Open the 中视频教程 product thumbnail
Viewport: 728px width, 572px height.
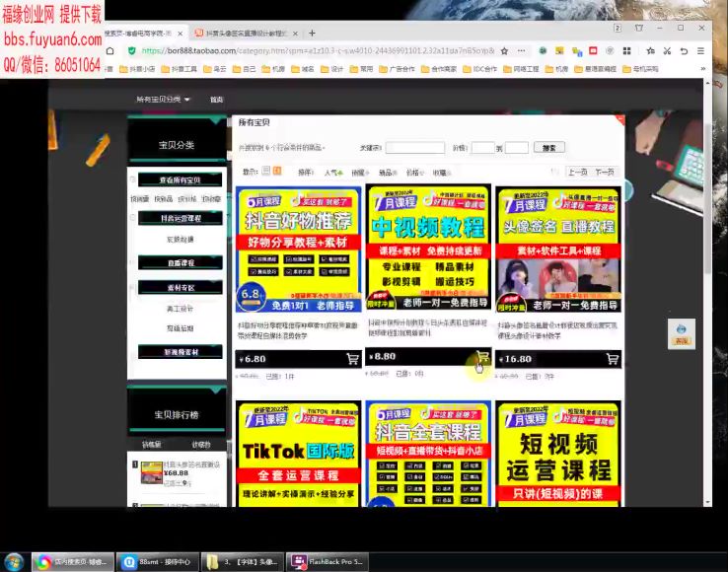click(428, 247)
